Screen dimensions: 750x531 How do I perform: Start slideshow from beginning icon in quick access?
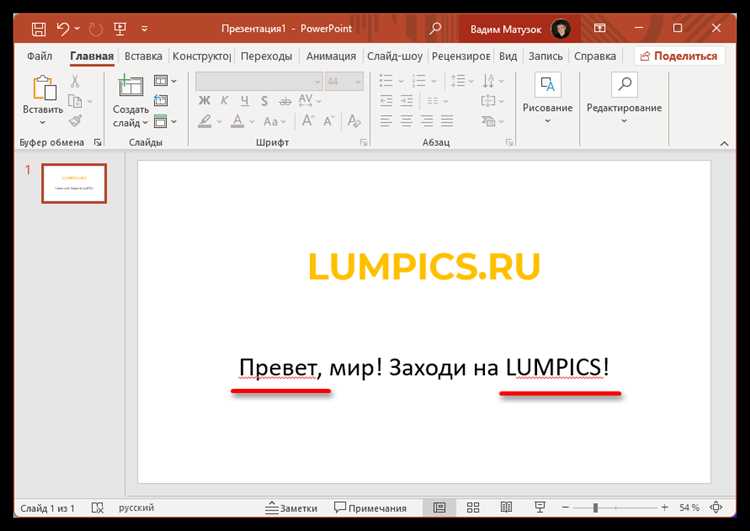pos(120,29)
